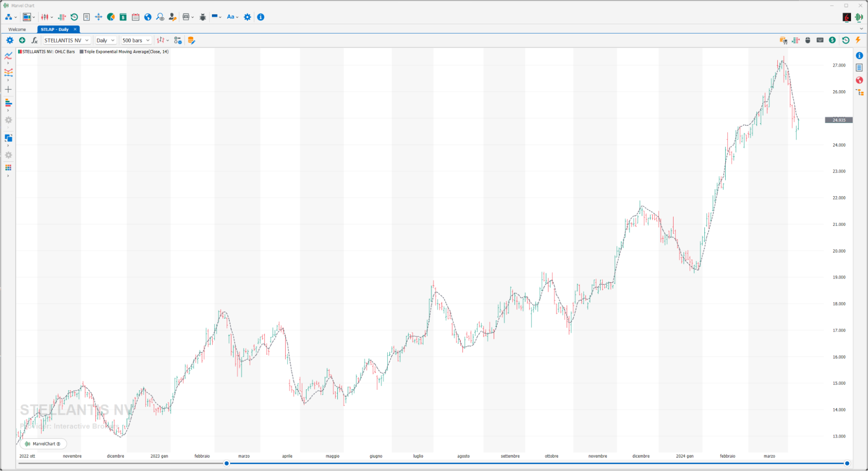Select the STLAP - Daily tab
This screenshot has height=471, width=868.
55,30
